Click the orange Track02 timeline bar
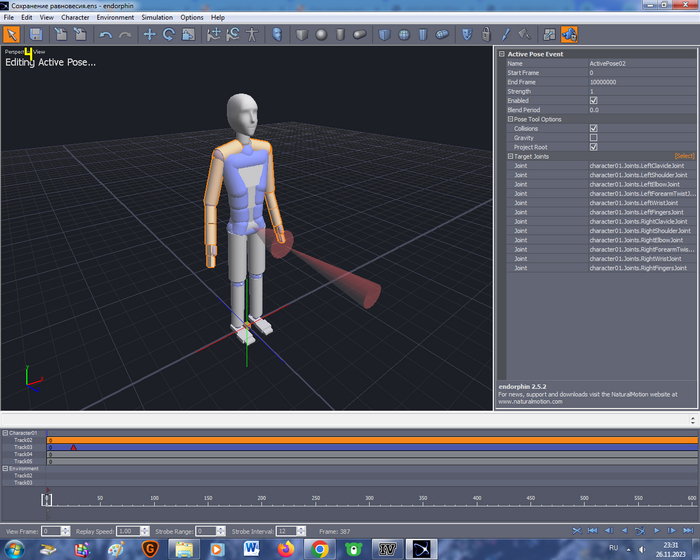 coord(370,440)
